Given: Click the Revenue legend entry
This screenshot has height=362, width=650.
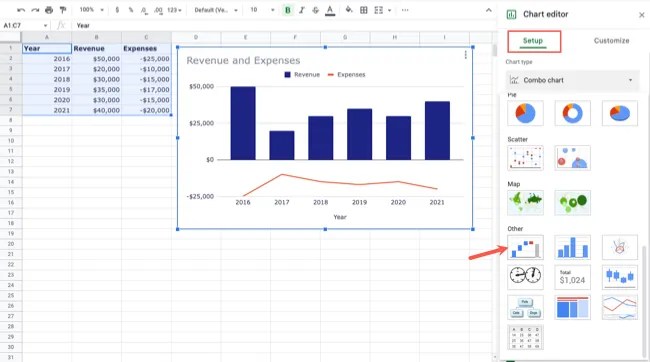Looking at the screenshot, I should click(x=302, y=75).
